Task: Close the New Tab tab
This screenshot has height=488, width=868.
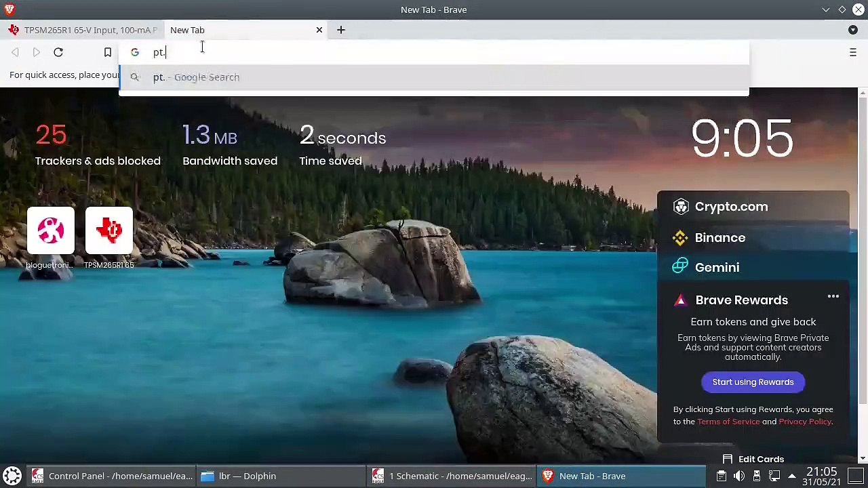Action: point(319,30)
